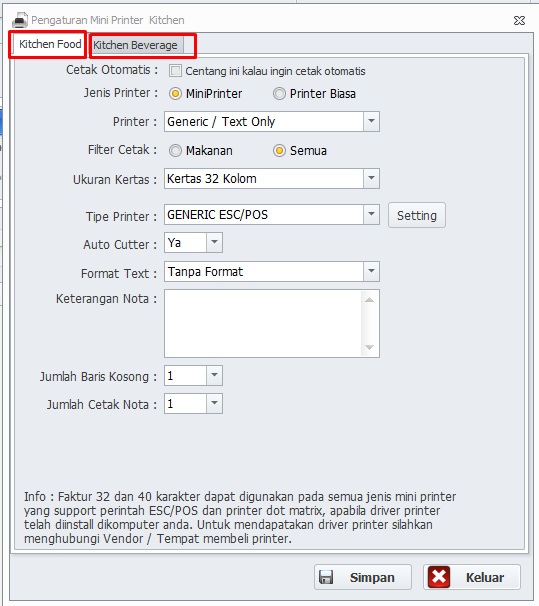Expand the Auto Cutter dropdown

(214, 243)
